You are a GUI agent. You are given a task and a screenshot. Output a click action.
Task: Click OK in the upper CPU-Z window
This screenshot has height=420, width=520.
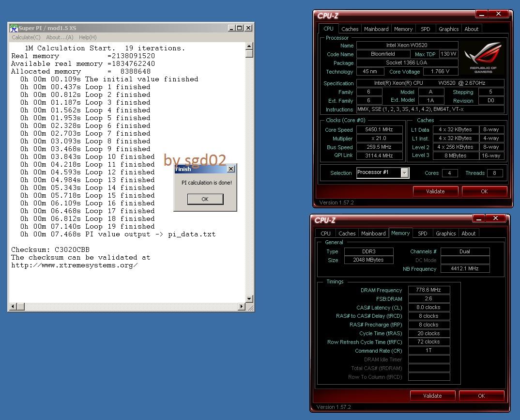point(484,191)
